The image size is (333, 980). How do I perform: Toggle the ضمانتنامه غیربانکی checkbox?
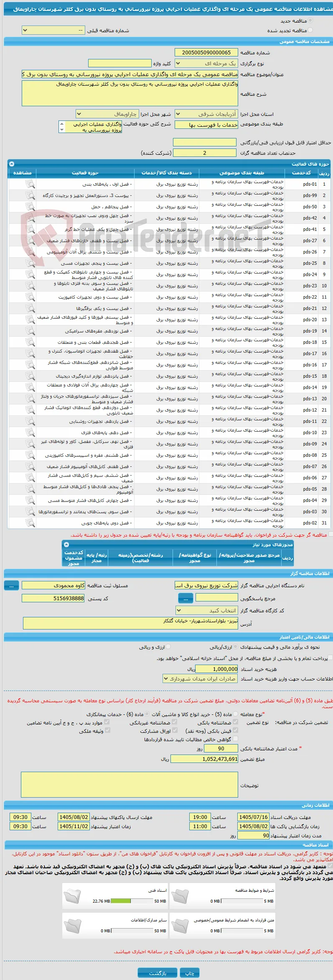tap(175, 722)
